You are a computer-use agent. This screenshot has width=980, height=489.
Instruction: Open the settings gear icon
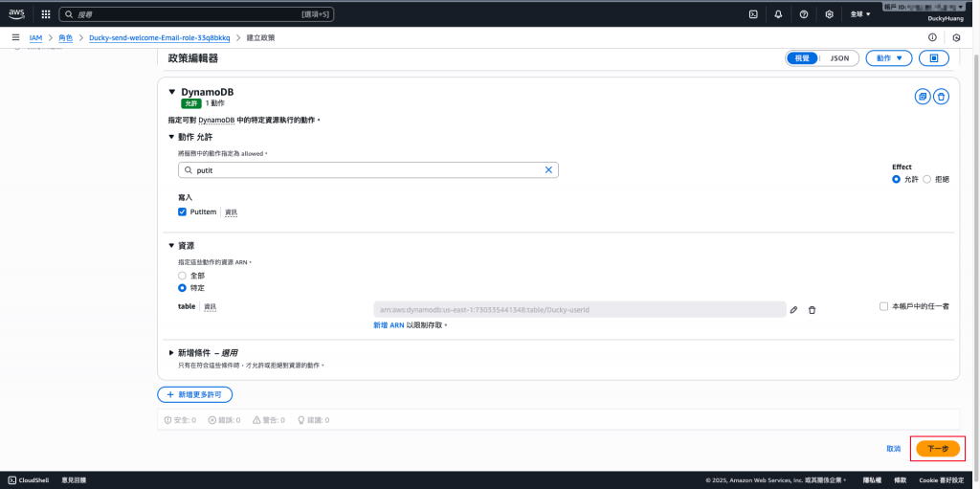[x=830, y=13]
